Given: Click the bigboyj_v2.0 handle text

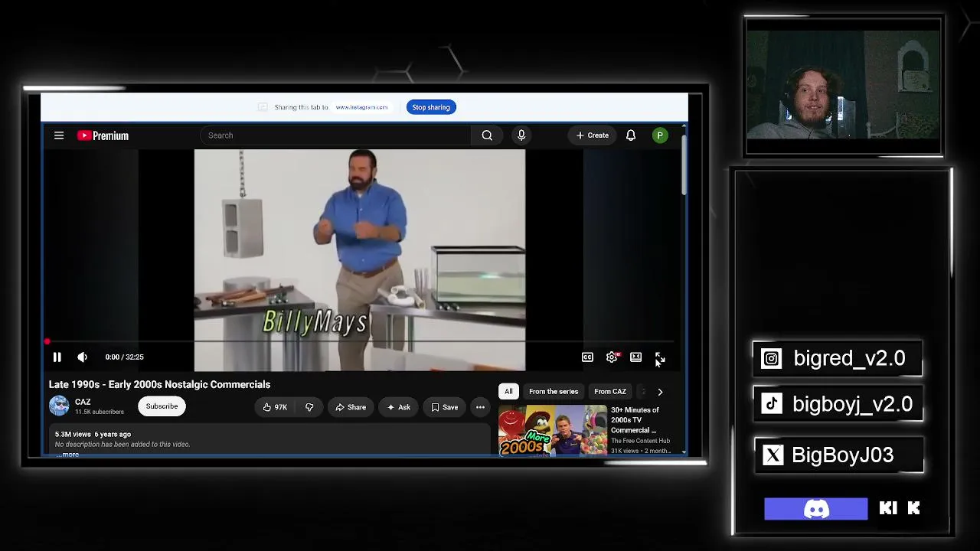Looking at the screenshot, I should point(852,404).
